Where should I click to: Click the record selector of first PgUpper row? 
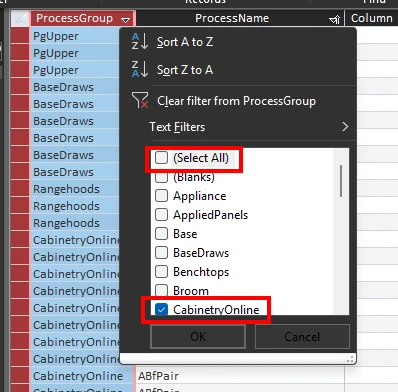(20, 36)
